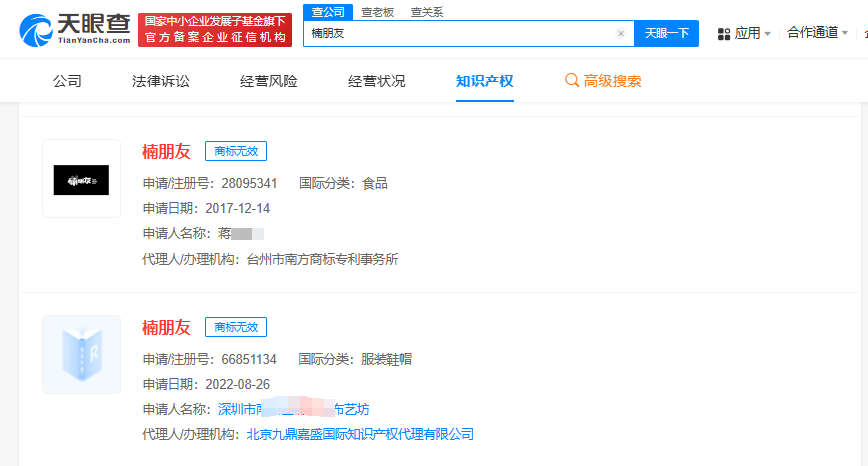Open trademark thumbnail for registration 28095341
Image resolution: width=868 pixels, height=466 pixels.
pos(81,178)
